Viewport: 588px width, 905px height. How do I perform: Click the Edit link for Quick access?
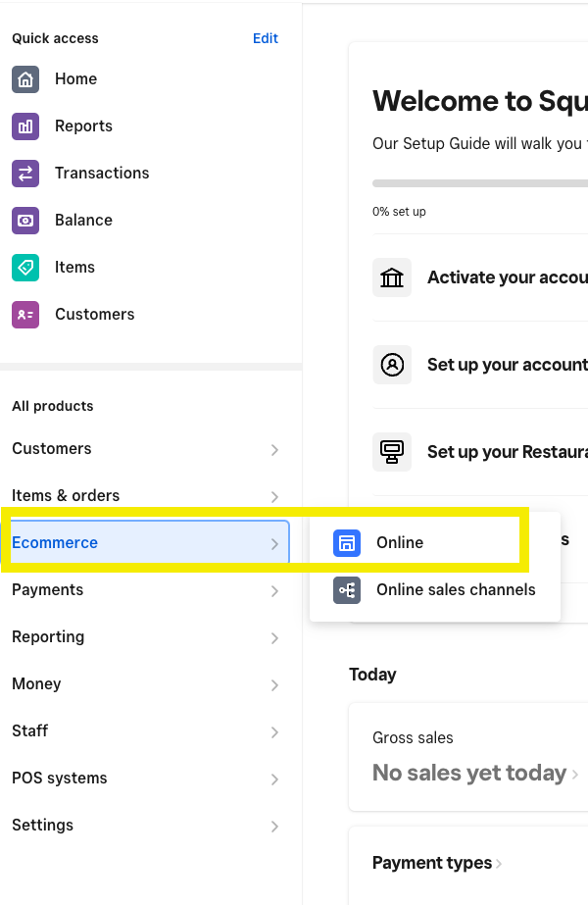(266, 38)
